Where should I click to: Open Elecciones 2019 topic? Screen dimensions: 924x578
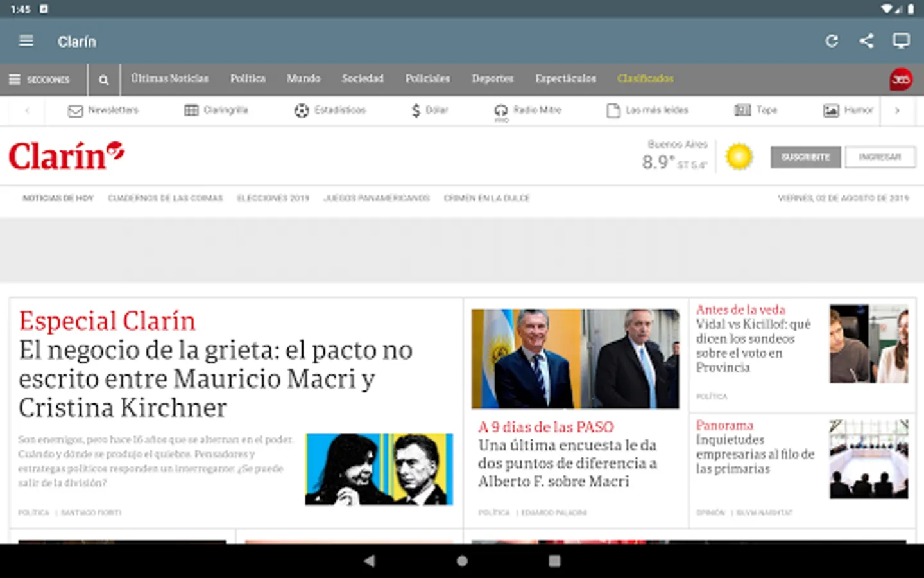tap(273, 198)
